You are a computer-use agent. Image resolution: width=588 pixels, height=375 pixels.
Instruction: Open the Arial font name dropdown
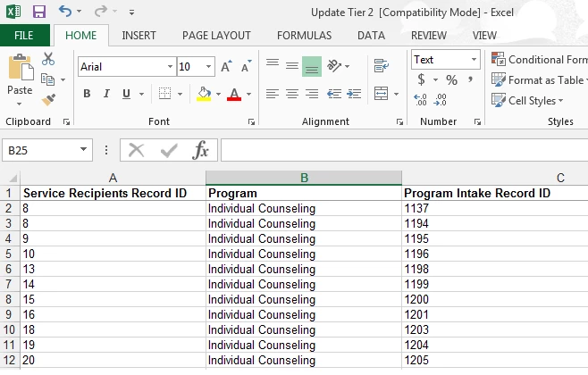click(x=170, y=67)
